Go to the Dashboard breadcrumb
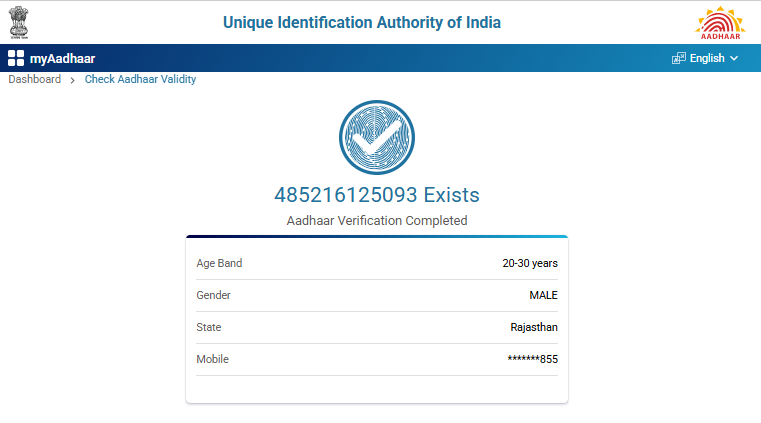The image size is (761, 423). [x=35, y=79]
